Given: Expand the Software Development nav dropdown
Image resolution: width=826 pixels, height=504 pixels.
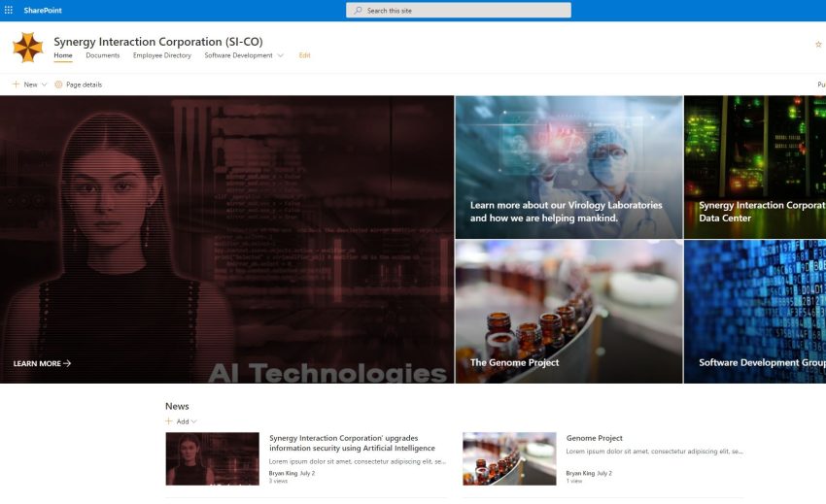Looking at the screenshot, I should [281, 56].
